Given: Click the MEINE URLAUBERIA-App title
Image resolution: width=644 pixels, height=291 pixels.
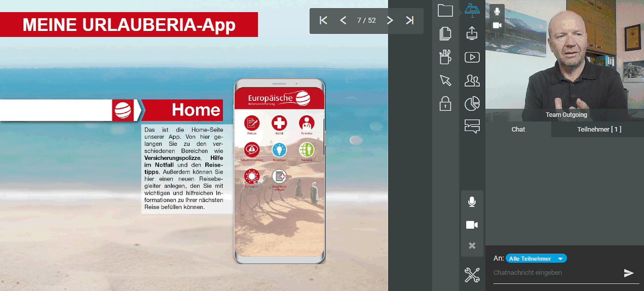Looking at the screenshot, I should pos(129,25).
